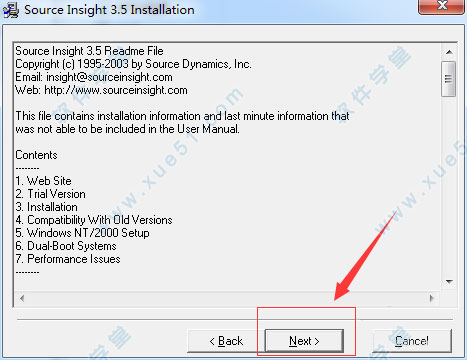Click the horizontal scrollbar right arrow
This screenshot has height=360, width=467.
click(x=432, y=298)
